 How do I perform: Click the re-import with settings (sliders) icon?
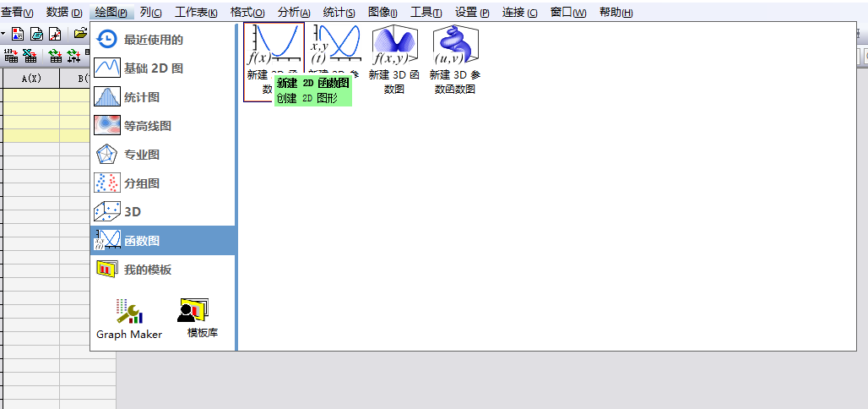(73, 56)
